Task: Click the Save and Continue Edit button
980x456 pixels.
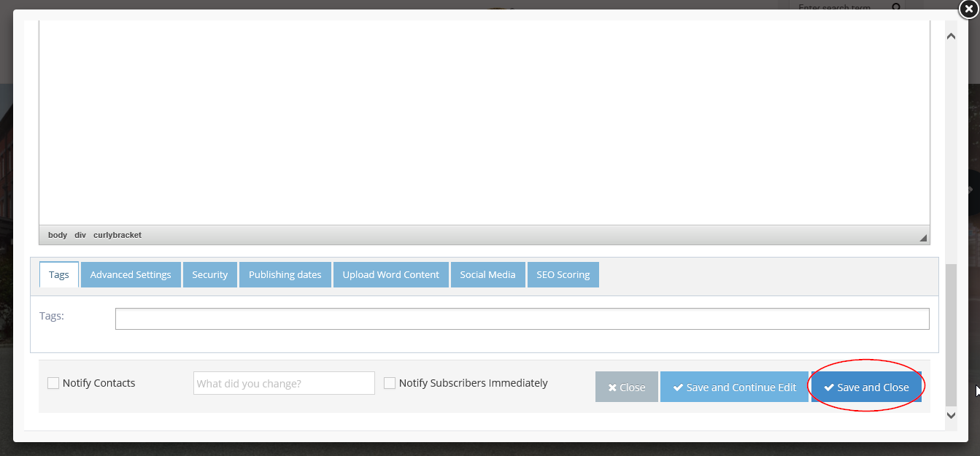Action: click(x=734, y=387)
